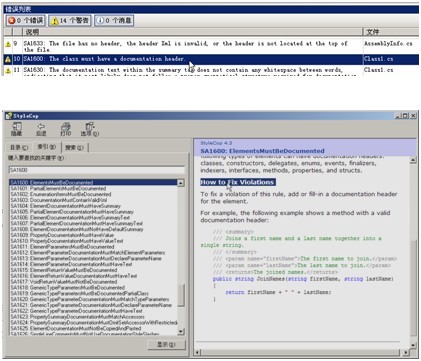The height and width of the screenshot is (361, 421).
Task: Click Class1.cs in the SA1600 row
Action: coord(379,59)
